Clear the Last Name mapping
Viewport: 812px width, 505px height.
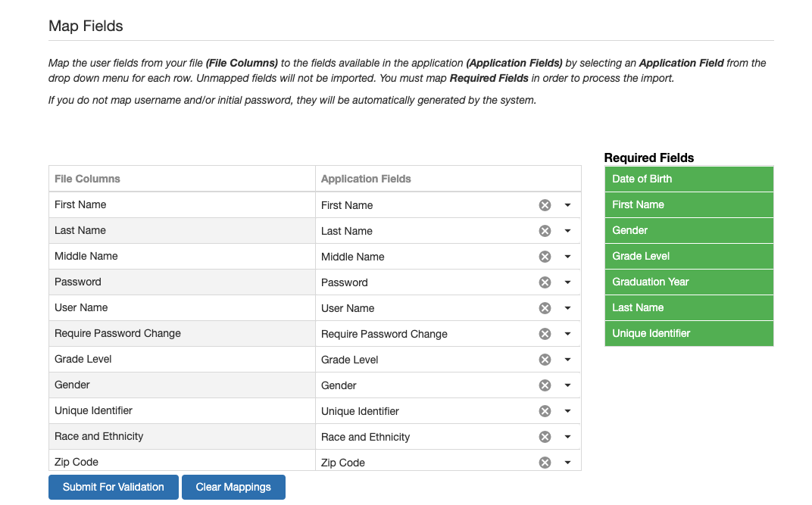click(x=545, y=231)
